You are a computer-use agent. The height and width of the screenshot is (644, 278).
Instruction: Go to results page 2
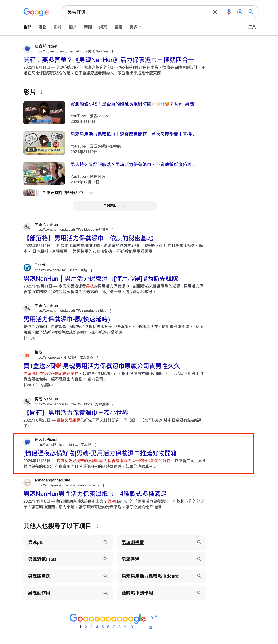[x=86, y=627]
